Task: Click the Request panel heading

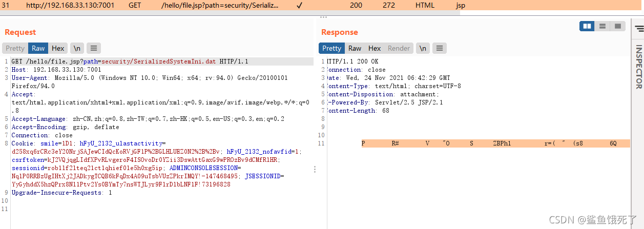Action: coord(20,32)
